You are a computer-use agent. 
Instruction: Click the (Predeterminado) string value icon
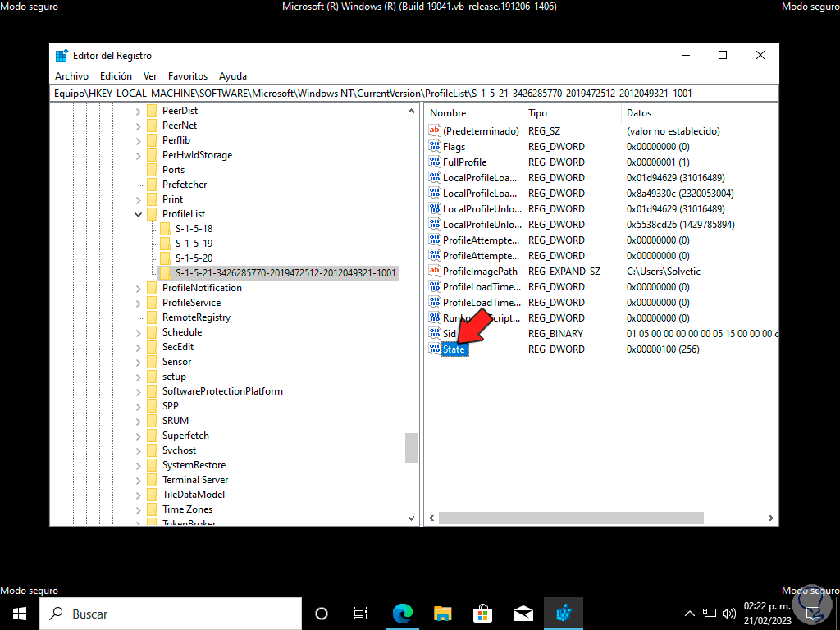click(x=435, y=130)
